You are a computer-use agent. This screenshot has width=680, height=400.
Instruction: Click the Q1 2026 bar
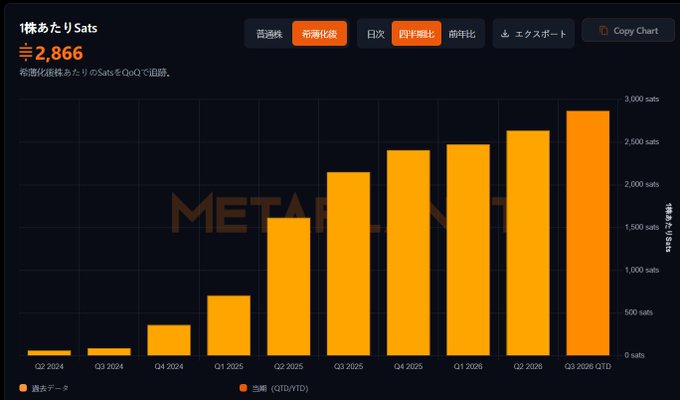(x=468, y=249)
